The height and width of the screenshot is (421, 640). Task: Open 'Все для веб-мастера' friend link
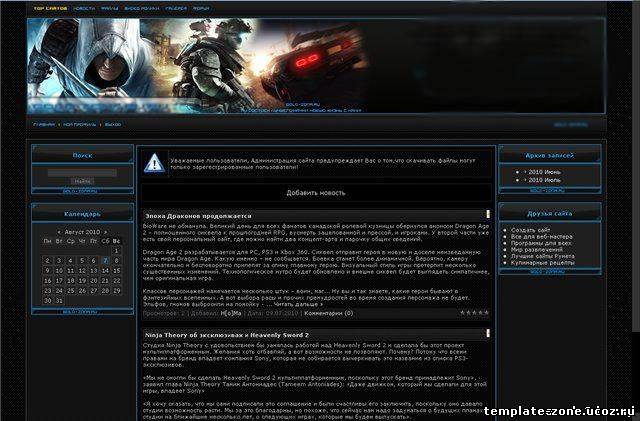542,236
